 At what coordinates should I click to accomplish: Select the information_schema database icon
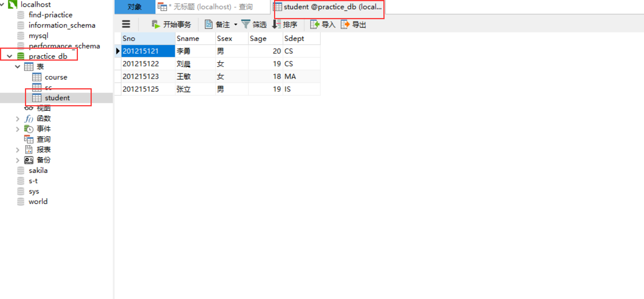coord(21,25)
